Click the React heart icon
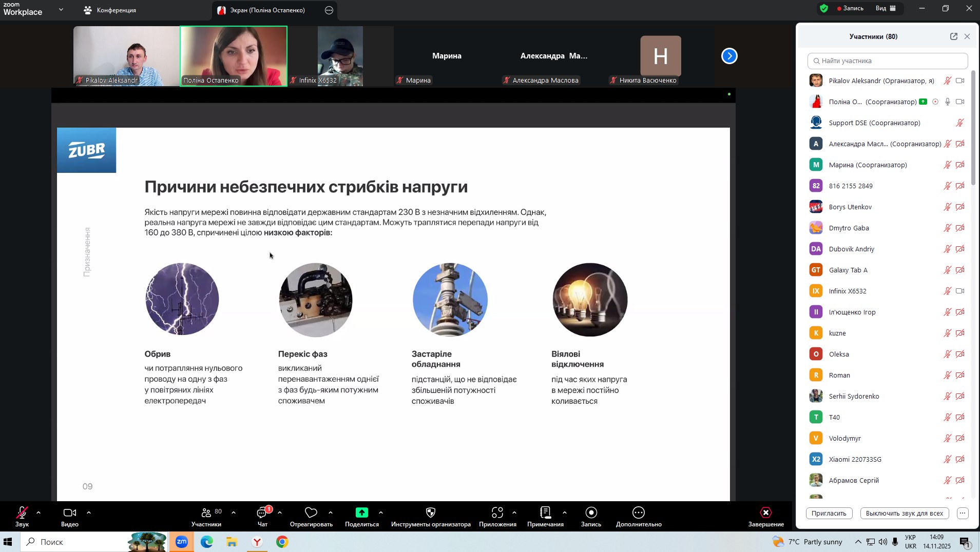The image size is (980, 552). [311, 513]
